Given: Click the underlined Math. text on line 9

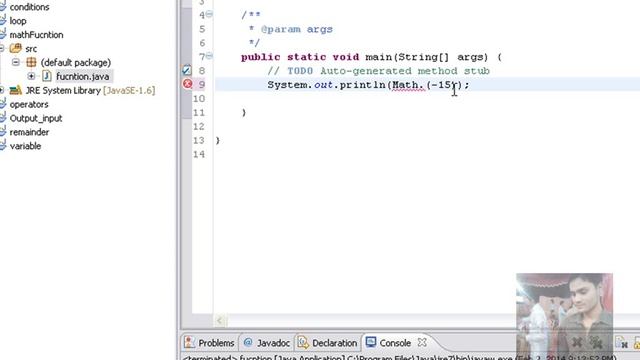Looking at the screenshot, I should [x=408, y=85].
